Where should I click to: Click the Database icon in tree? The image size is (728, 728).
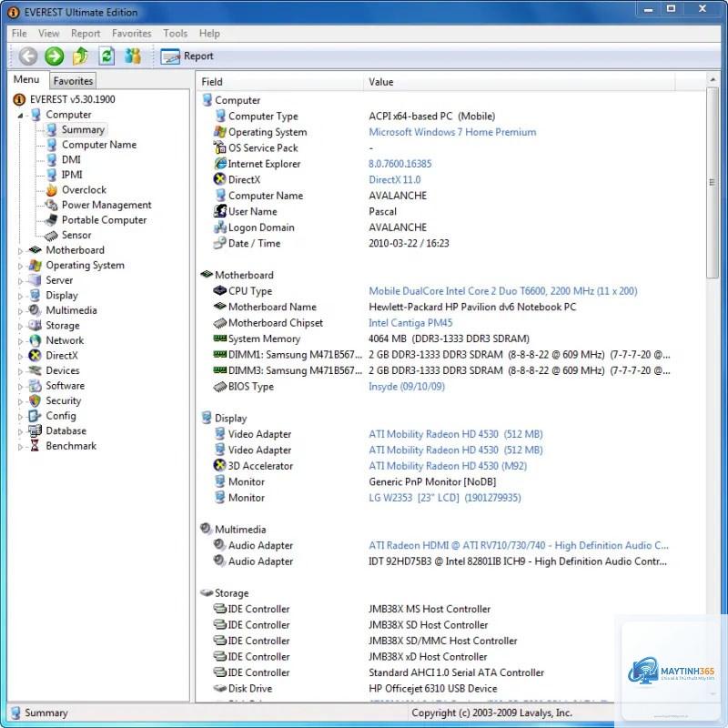35,430
